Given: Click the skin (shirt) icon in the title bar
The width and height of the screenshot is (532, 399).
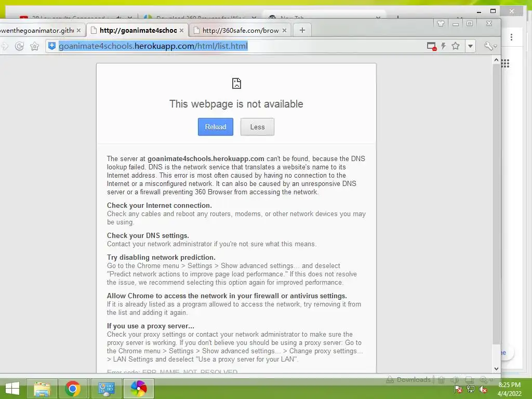Looking at the screenshot, I should [441, 23].
